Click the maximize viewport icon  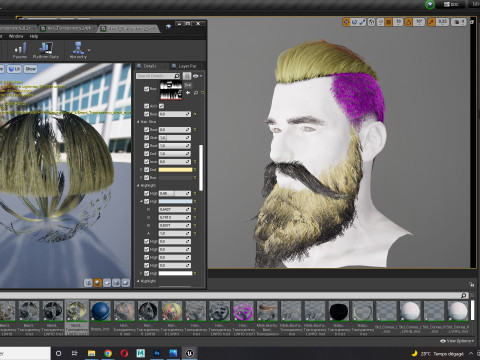click(x=472, y=22)
